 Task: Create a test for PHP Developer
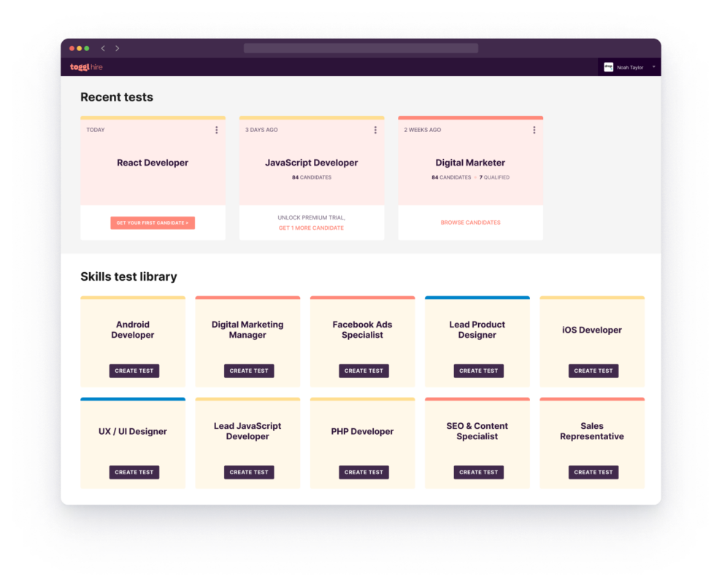pyautogui.click(x=364, y=472)
